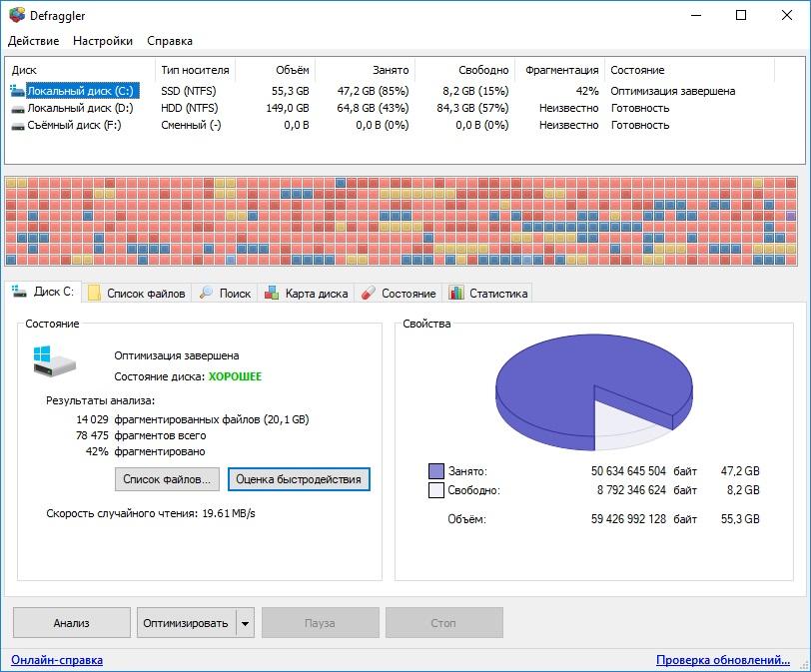Switch to the Статистика tab

(x=488, y=294)
